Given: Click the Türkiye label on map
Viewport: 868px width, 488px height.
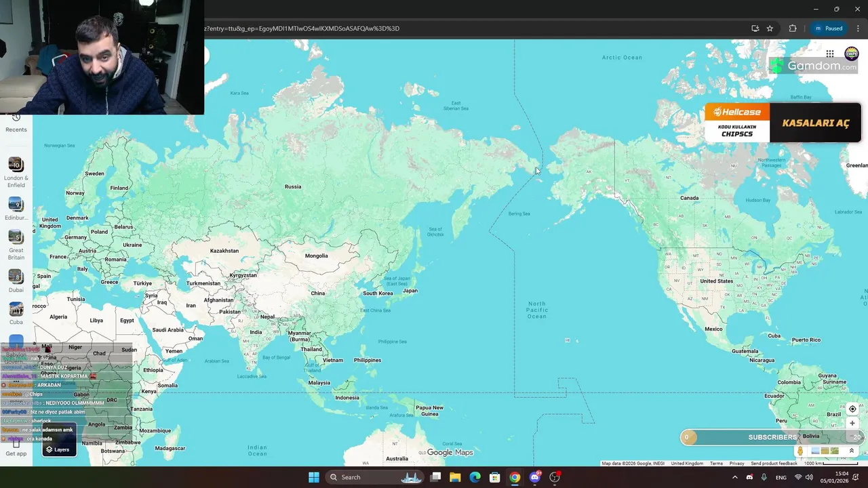Looking at the screenshot, I should (x=142, y=283).
